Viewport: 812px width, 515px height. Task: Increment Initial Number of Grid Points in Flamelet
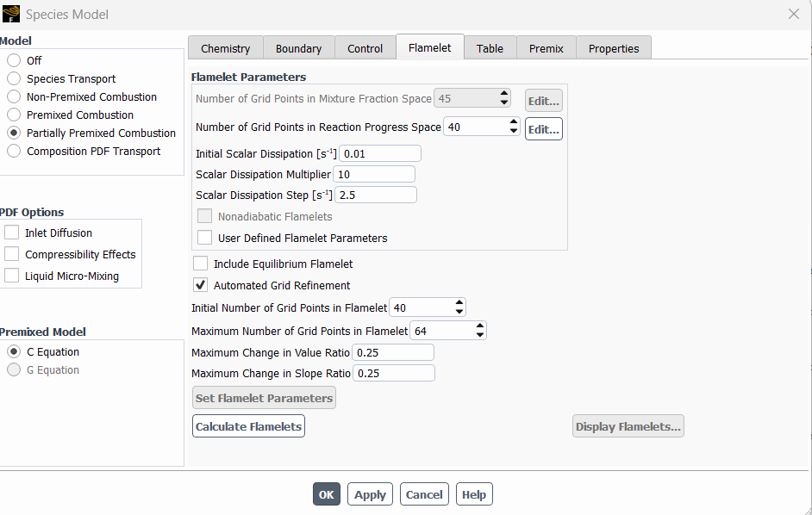point(459,303)
